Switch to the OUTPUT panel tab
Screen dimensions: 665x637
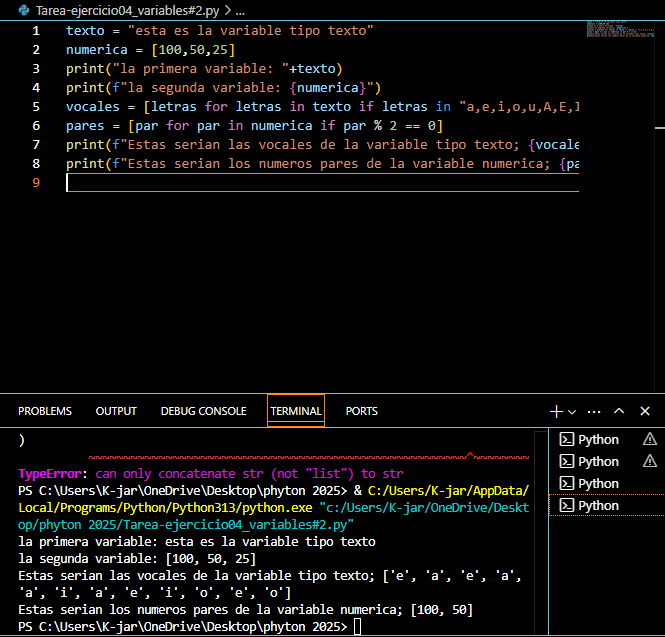tap(116, 411)
